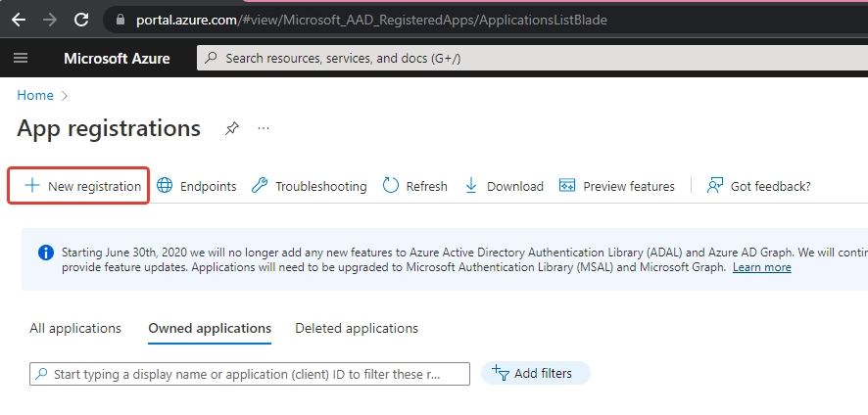Go back using the browser back arrow
Screen dimensions: 868x415
(x=19, y=20)
